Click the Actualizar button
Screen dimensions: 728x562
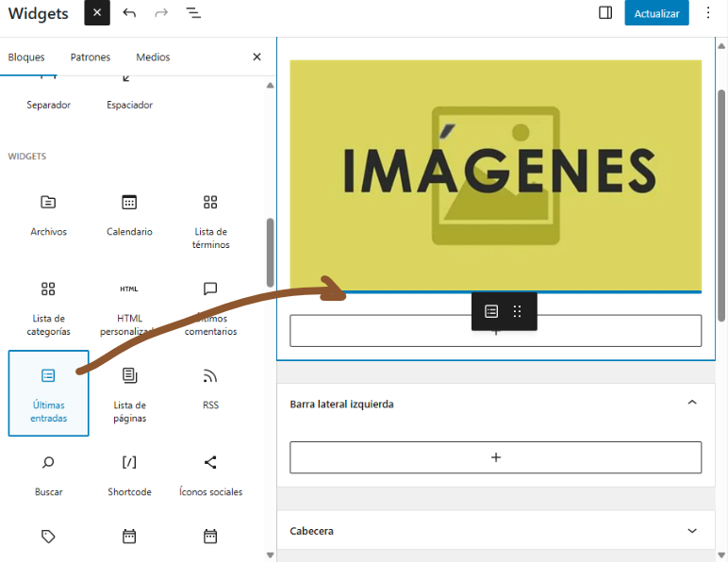pyautogui.click(x=656, y=13)
